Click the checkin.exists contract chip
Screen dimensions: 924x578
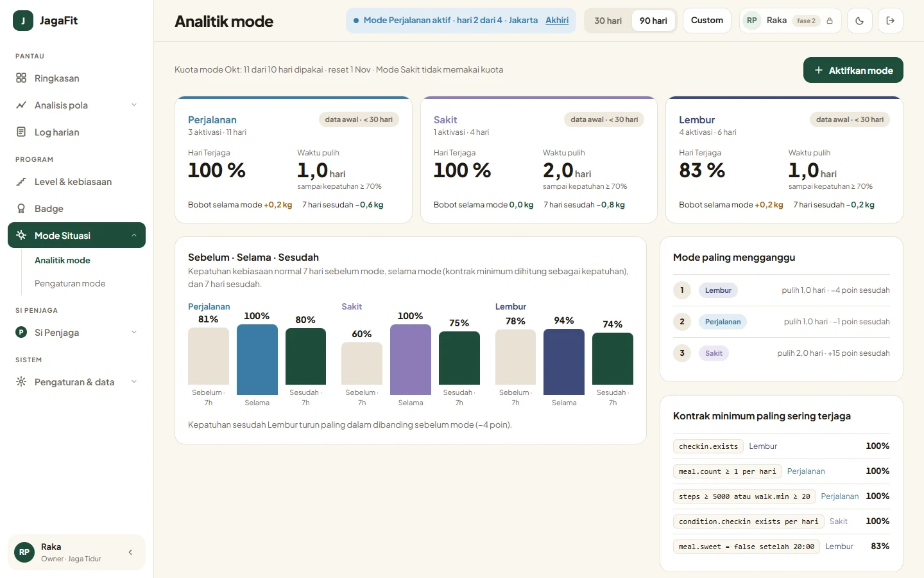point(708,446)
